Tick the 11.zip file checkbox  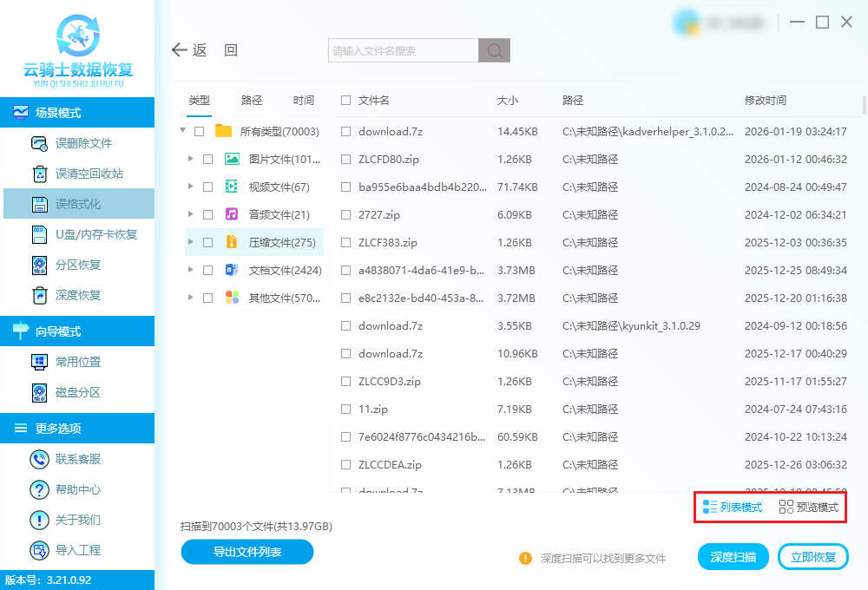[346, 409]
